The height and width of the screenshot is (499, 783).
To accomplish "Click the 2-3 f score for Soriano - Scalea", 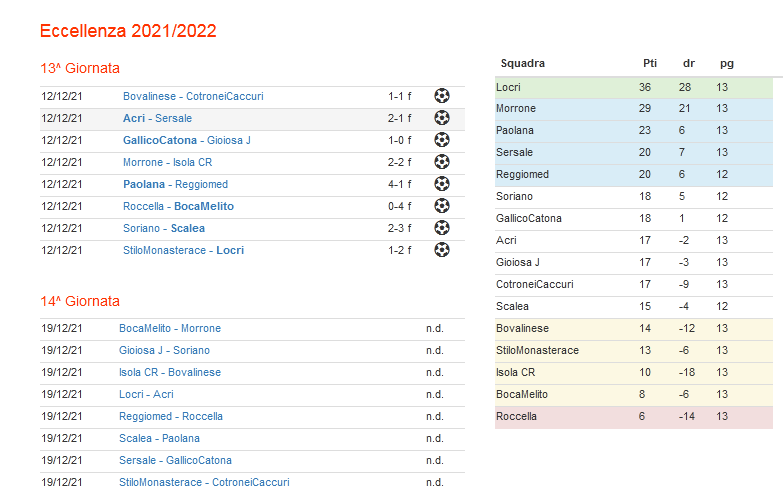I will coord(399,228).
